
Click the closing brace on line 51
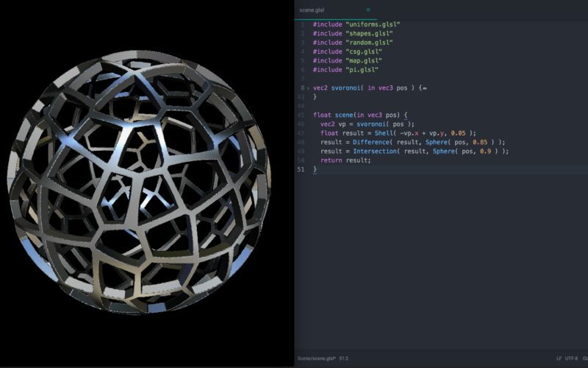point(315,170)
